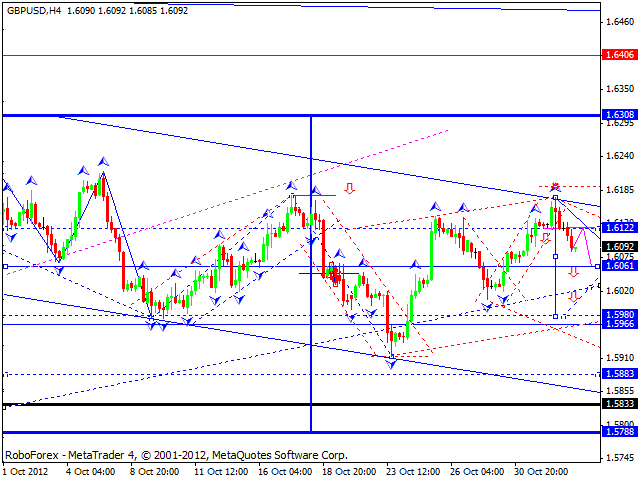Screen dimensions: 640x480
Task: Click the 1.5883 level label
Action: tap(620, 373)
